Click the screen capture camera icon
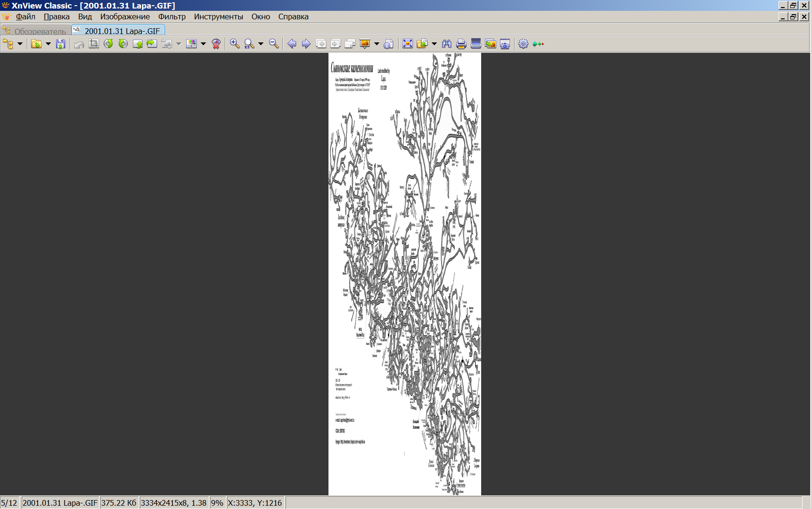The height and width of the screenshot is (509, 812). click(x=505, y=44)
